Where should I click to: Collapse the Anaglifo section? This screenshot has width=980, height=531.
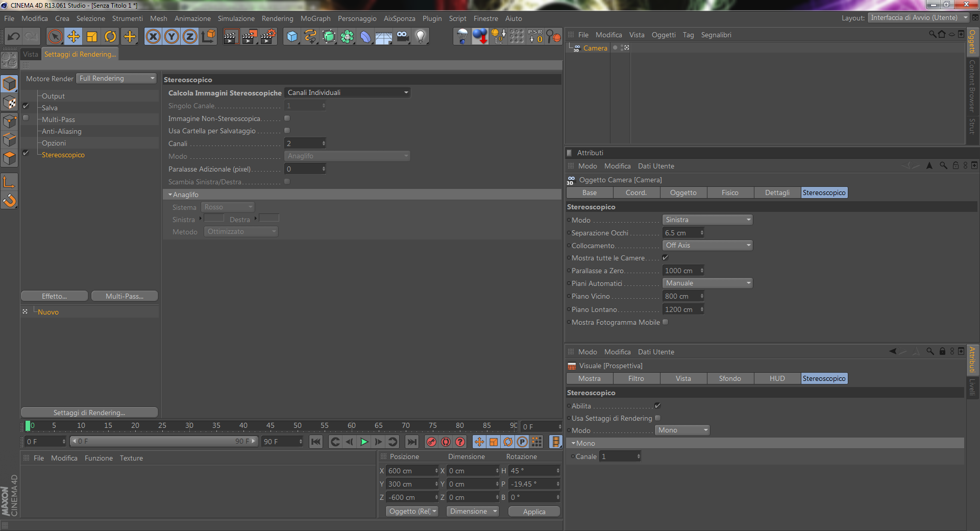pos(170,195)
